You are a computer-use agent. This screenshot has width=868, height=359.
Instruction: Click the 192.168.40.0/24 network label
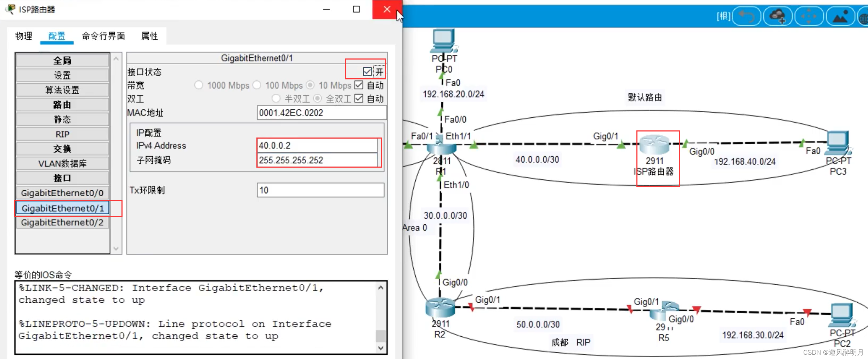click(x=744, y=162)
